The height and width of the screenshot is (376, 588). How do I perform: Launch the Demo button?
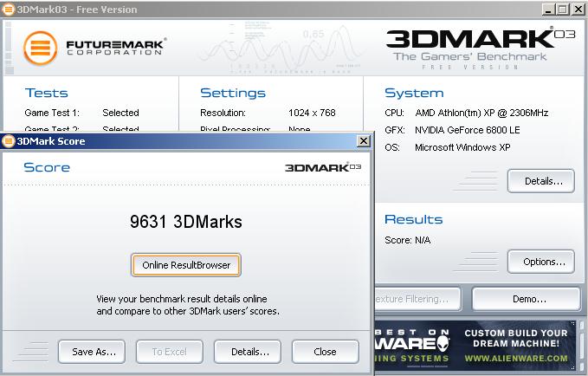click(x=527, y=299)
